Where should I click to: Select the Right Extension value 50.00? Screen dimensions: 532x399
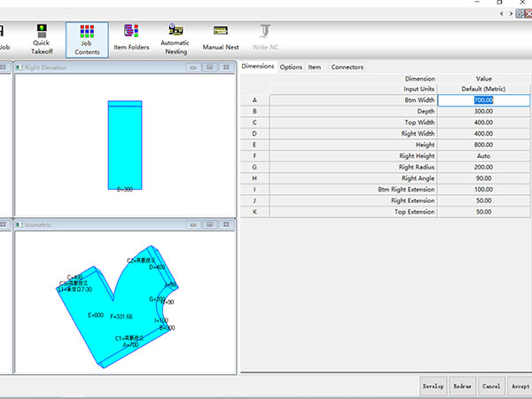click(x=483, y=201)
